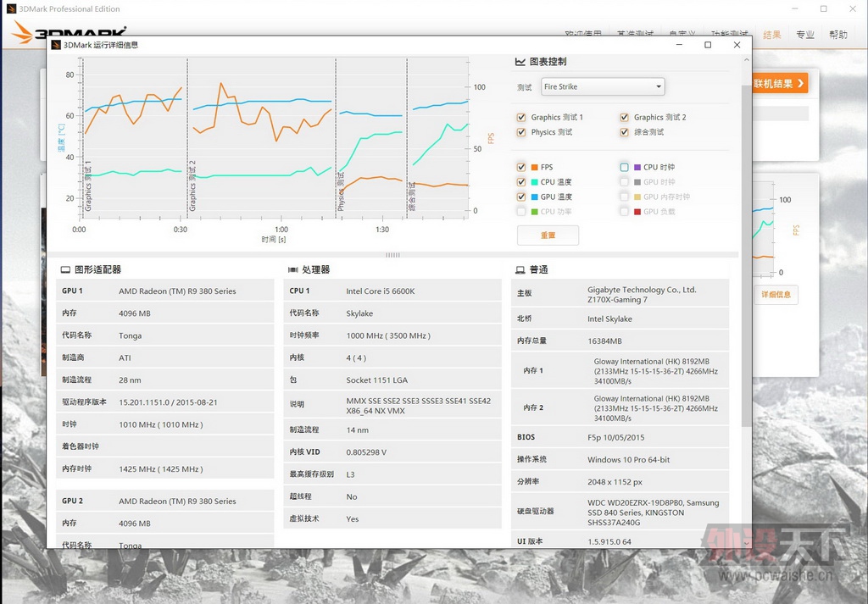Click the Intel Core i5 6600K value
The height and width of the screenshot is (604, 868).
[x=381, y=291]
